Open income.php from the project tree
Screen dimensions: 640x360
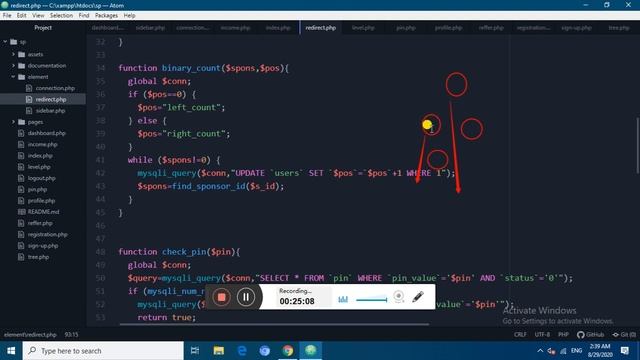42,144
